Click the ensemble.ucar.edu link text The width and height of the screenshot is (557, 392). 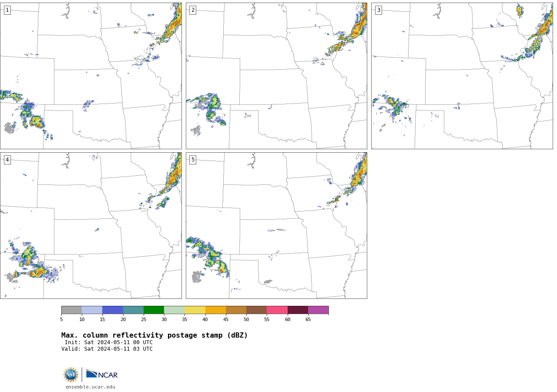tap(91, 387)
